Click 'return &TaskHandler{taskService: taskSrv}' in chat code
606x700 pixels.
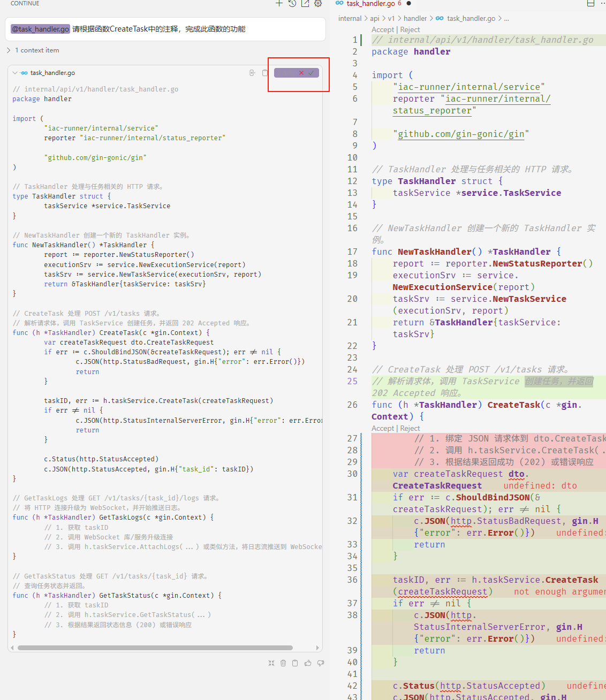(x=125, y=284)
